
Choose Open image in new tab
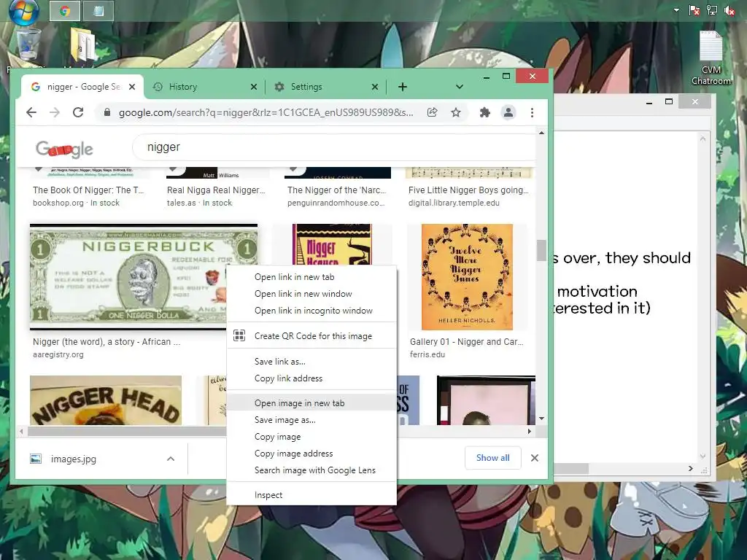(311, 402)
